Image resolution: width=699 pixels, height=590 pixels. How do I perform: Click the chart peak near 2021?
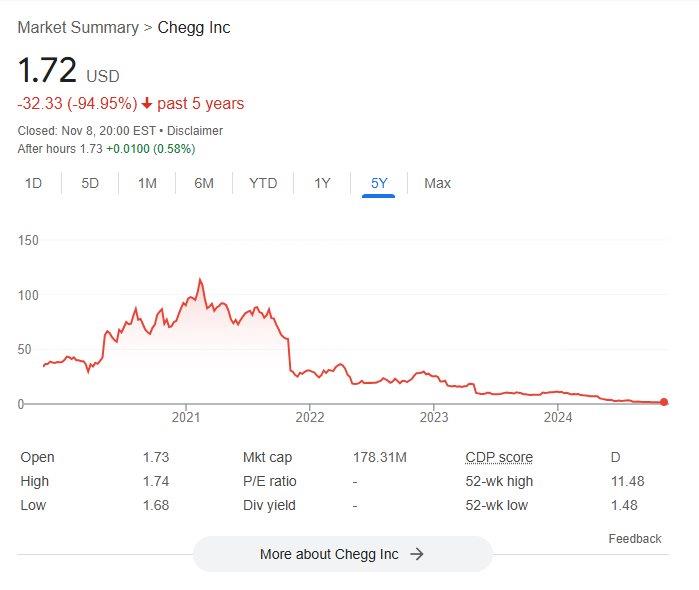click(x=200, y=280)
